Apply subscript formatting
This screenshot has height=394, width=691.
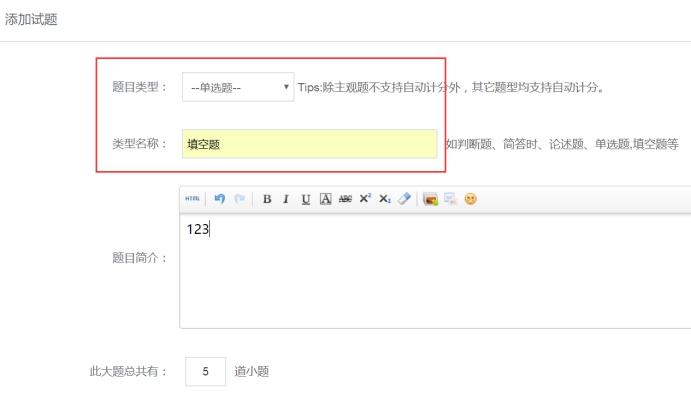(385, 199)
